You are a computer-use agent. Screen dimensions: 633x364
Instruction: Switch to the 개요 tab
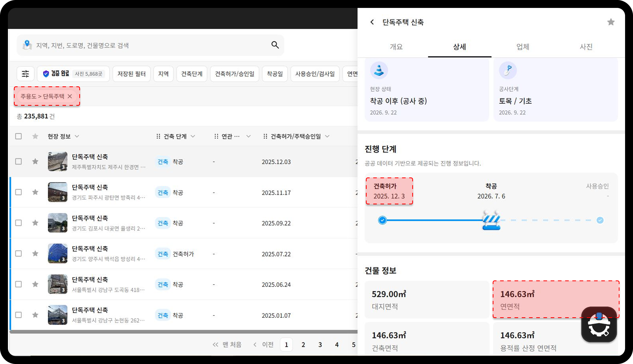pos(396,47)
